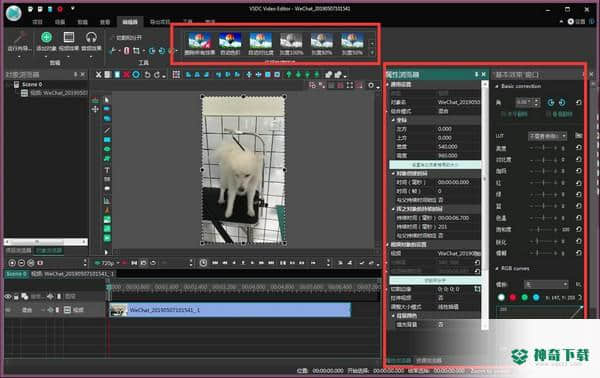The width and height of the screenshot is (600, 378).
Task: Click the timeline zoom-in round plus button
Action: pyautogui.click(x=12, y=263)
